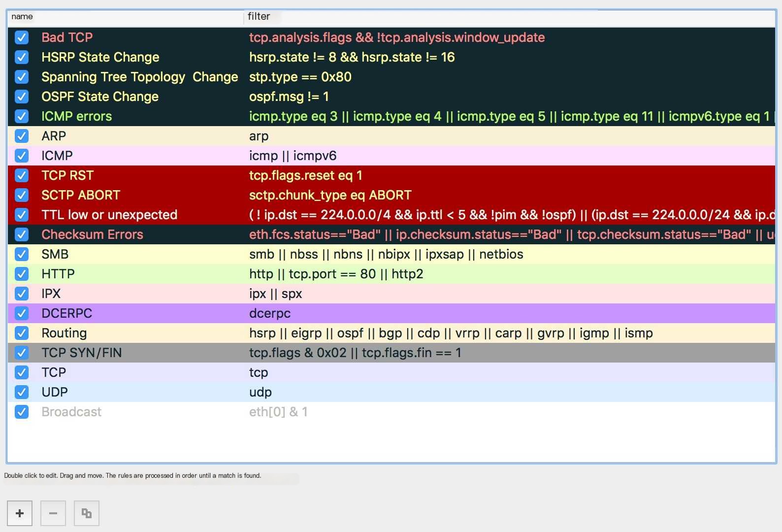The image size is (782, 532).
Task: Click the http || tcp.port == 80 filter
Action: [336, 274]
